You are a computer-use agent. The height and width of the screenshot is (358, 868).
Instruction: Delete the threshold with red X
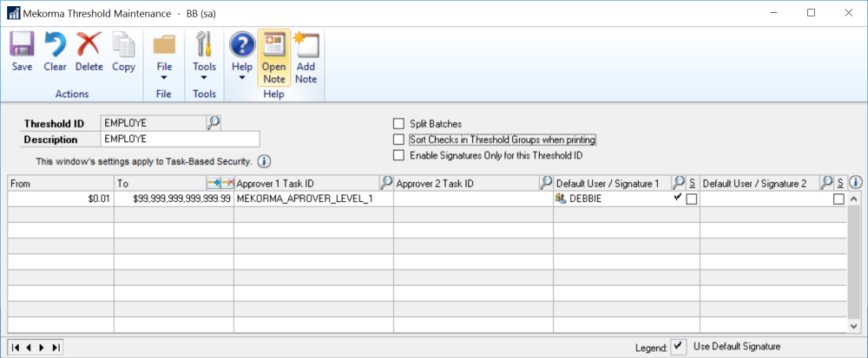pos(89,53)
